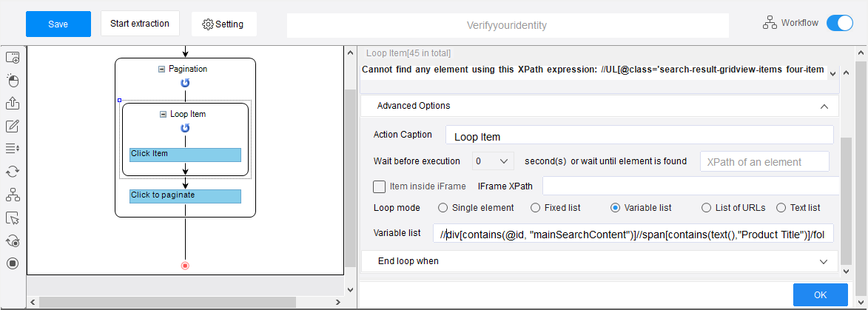The height and width of the screenshot is (310, 868).
Task: Choose the enter text pencil icon
Action: (x=12, y=127)
